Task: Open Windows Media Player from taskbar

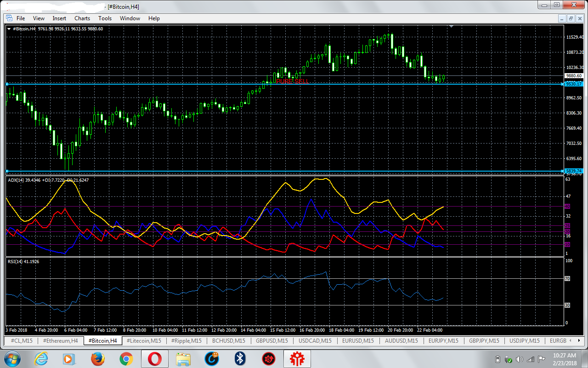Action: [68, 358]
